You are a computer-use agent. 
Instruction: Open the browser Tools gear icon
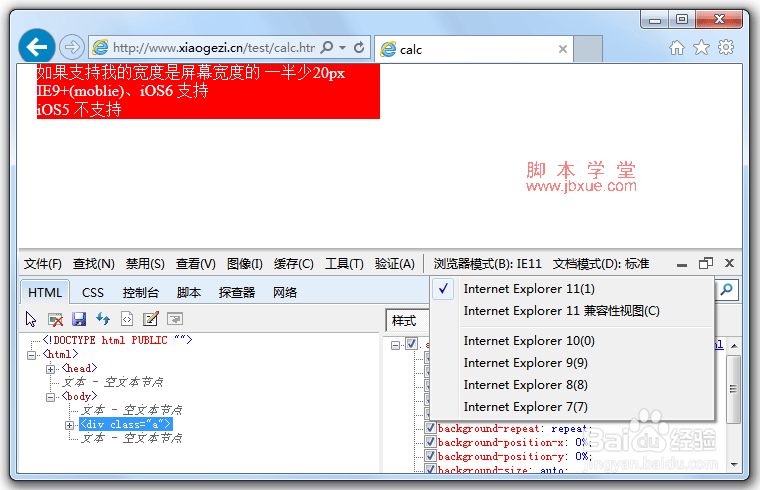point(726,47)
